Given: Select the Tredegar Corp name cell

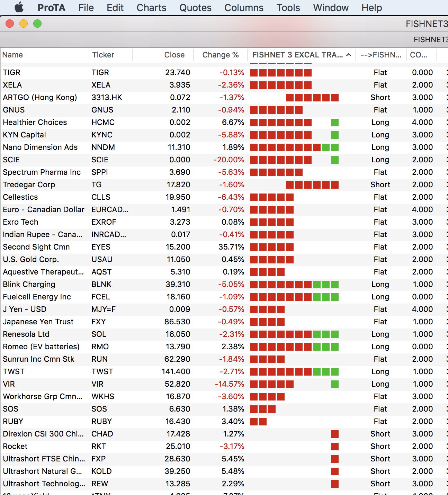Looking at the screenshot, I should coord(29,185).
